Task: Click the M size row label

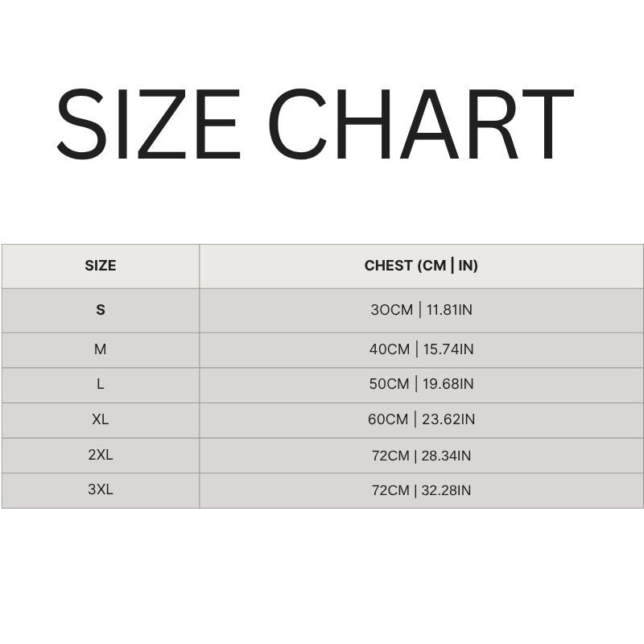Action: tap(101, 349)
